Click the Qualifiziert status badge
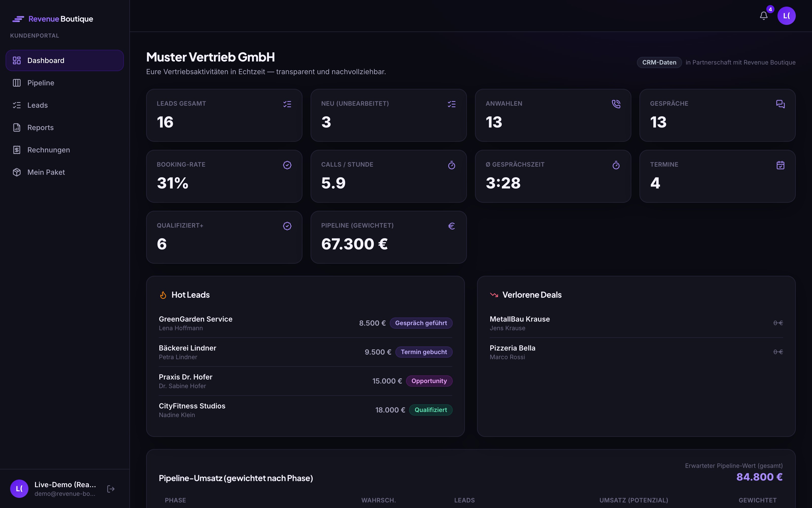 point(431,410)
